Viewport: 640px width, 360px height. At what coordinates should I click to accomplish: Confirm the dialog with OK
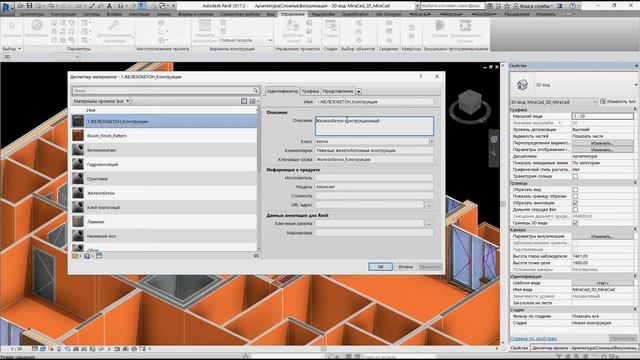coord(380,267)
